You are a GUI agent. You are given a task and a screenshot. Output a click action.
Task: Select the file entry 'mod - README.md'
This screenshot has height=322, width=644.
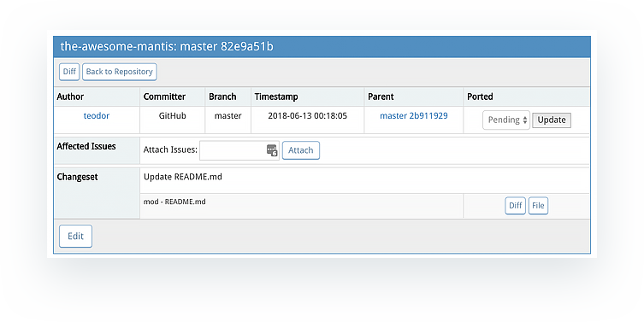[x=174, y=202]
